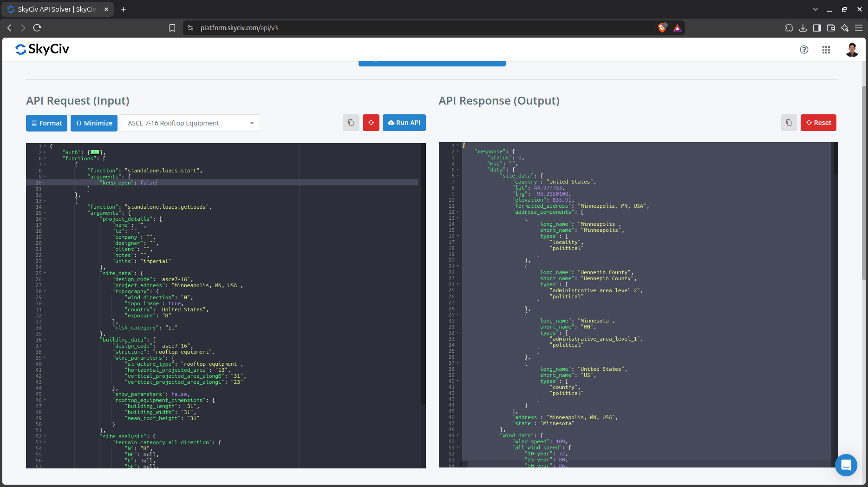The image size is (868, 487).
Task: Copy the API request input
Action: pos(351,123)
